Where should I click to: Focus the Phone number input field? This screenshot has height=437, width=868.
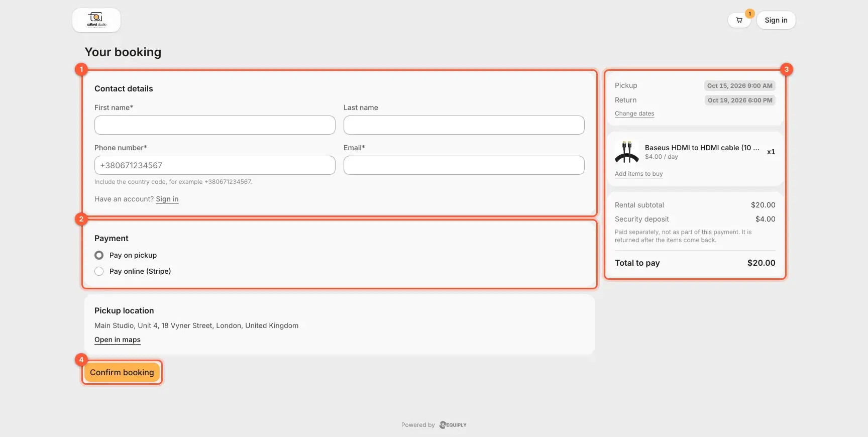215,165
